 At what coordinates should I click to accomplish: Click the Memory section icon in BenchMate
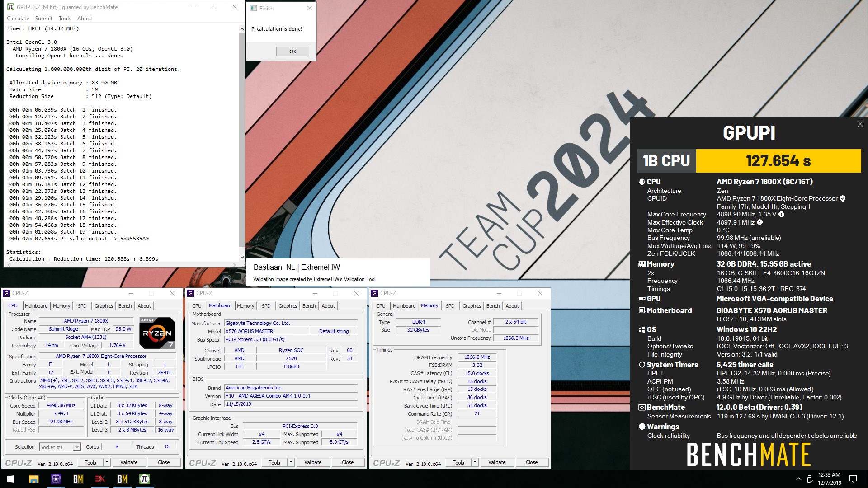coord(642,264)
